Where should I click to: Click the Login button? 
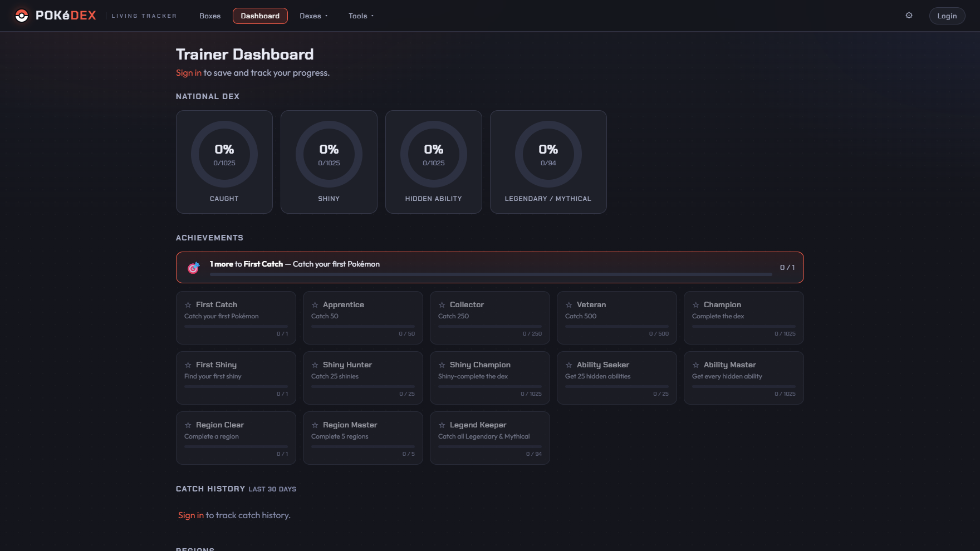947,16
